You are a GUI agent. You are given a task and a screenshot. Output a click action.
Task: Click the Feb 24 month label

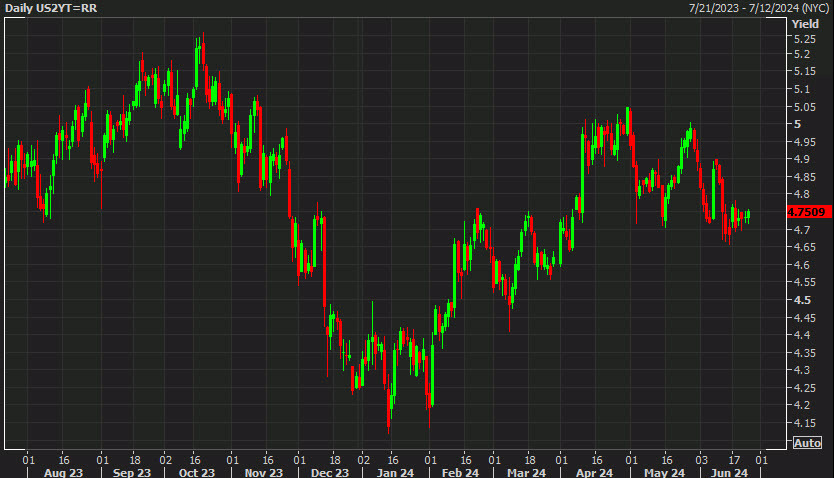click(460, 472)
